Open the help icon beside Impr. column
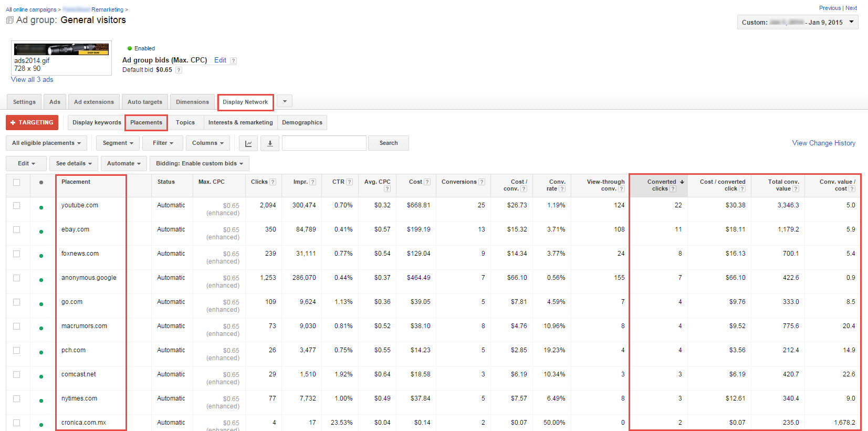This screenshot has height=431, width=868. 313,182
